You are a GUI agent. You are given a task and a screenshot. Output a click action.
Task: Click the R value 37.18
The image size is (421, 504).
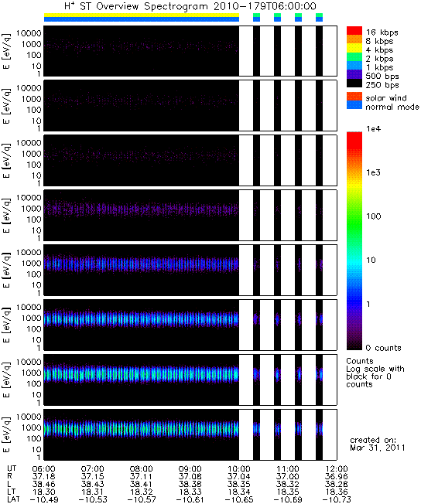pyautogui.click(x=44, y=477)
